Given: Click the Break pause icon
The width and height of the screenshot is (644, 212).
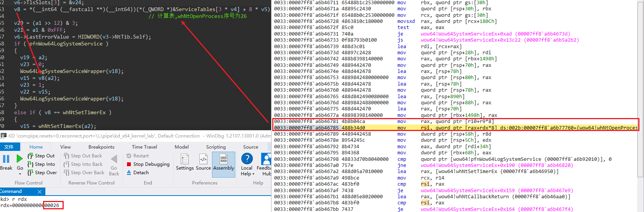Looking at the screenshot, I should point(6,159).
